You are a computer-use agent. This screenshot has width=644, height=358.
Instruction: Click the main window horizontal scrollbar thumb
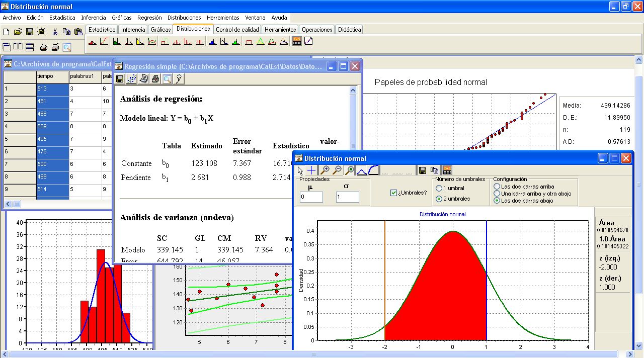pos(314,354)
